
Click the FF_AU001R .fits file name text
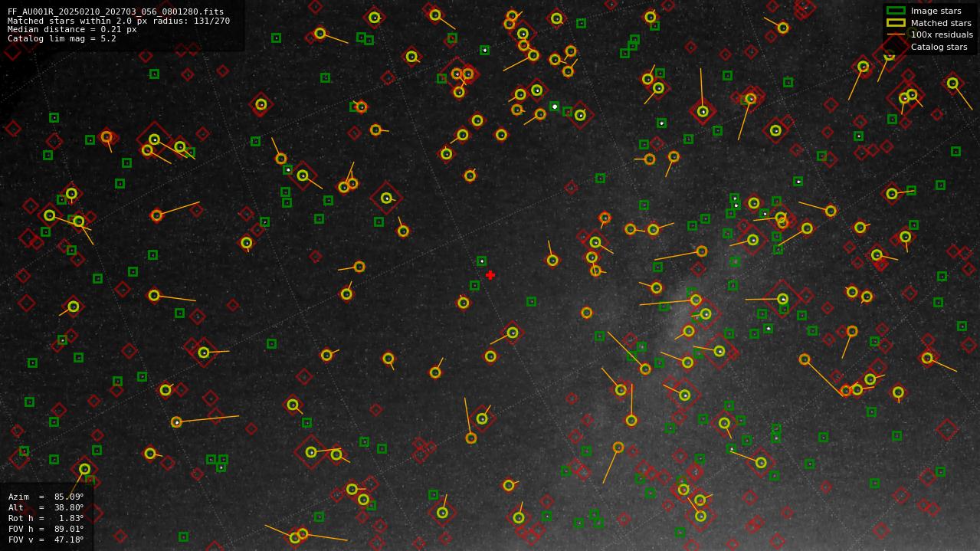click(x=116, y=12)
